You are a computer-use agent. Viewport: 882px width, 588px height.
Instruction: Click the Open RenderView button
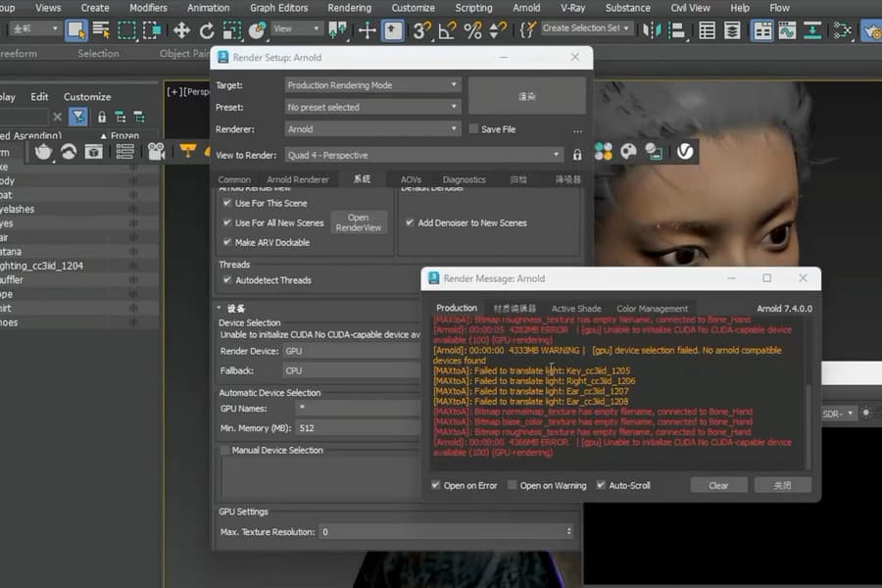(359, 222)
